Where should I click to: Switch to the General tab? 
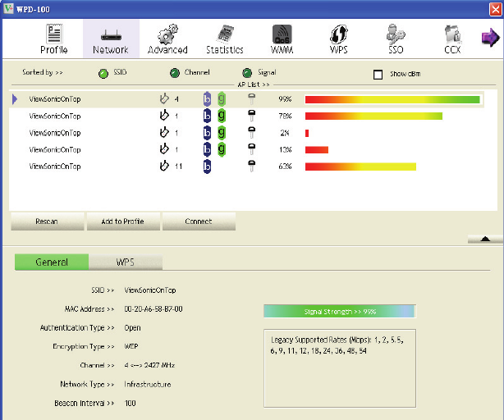[52, 262]
